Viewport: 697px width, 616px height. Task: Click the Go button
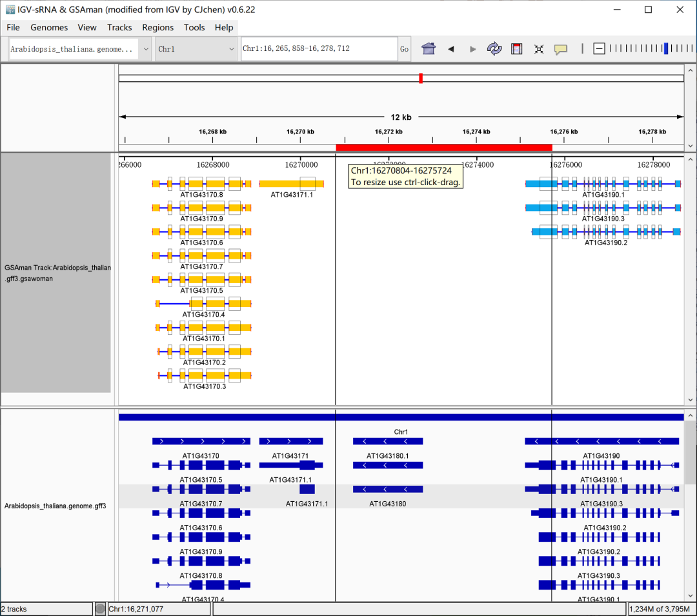(404, 49)
